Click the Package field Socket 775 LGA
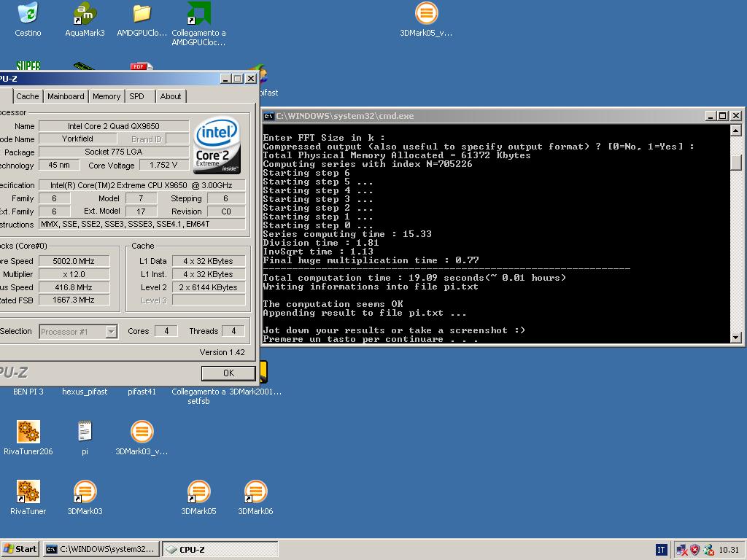Image resolution: width=747 pixels, height=560 pixels. coord(113,152)
